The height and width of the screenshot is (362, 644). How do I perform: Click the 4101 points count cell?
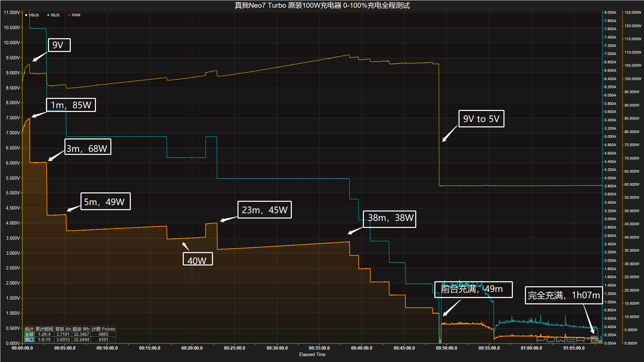103,340
